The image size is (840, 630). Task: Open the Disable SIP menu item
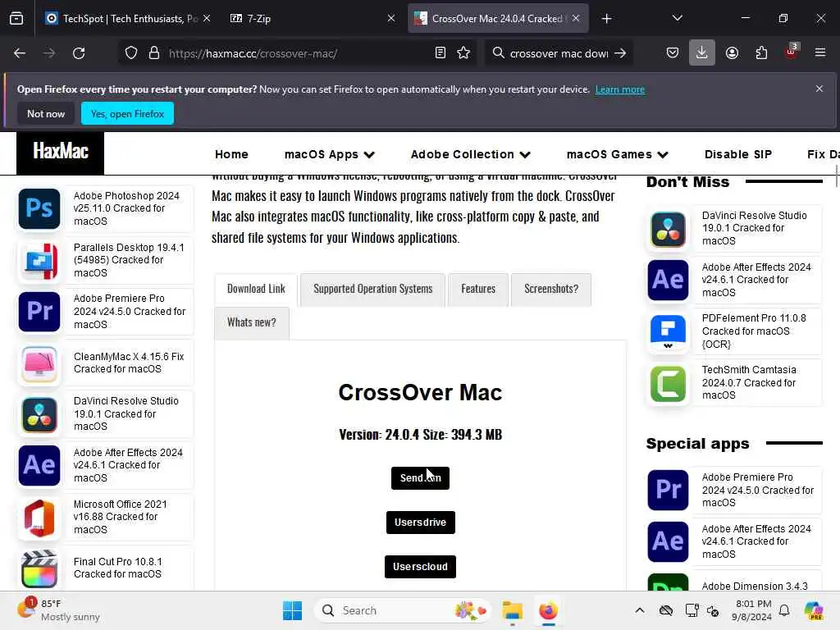pyautogui.click(x=737, y=154)
